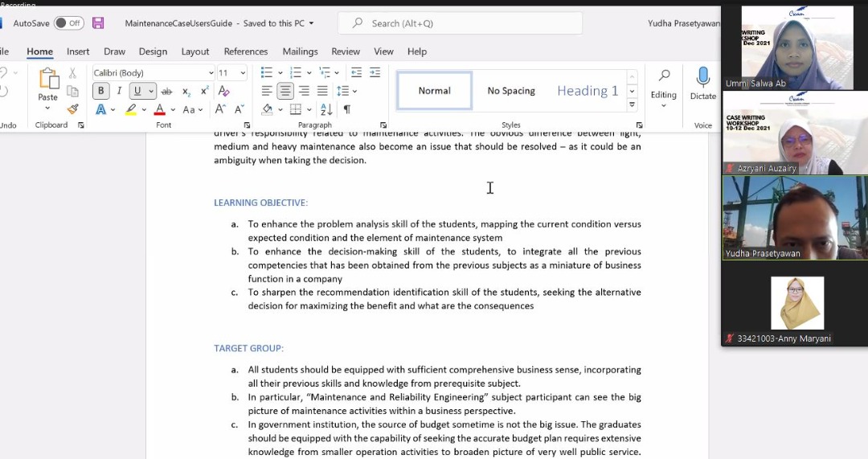Open the Mailings tab

pyautogui.click(x=300, y=51)
